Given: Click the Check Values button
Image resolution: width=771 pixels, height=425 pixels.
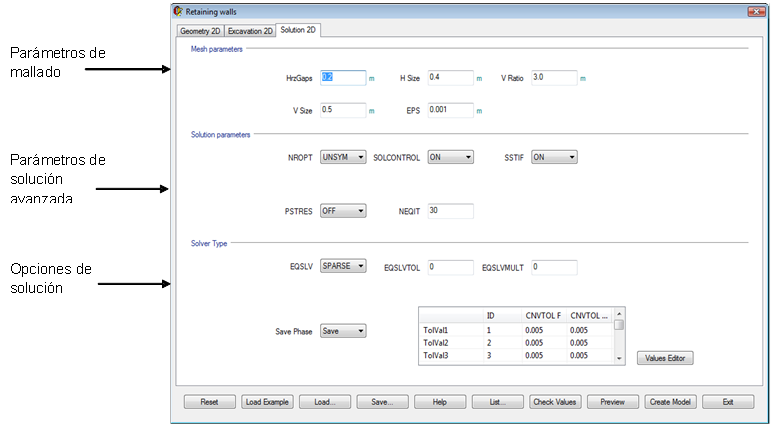Looking at the screenshot, I should [555, 402].
